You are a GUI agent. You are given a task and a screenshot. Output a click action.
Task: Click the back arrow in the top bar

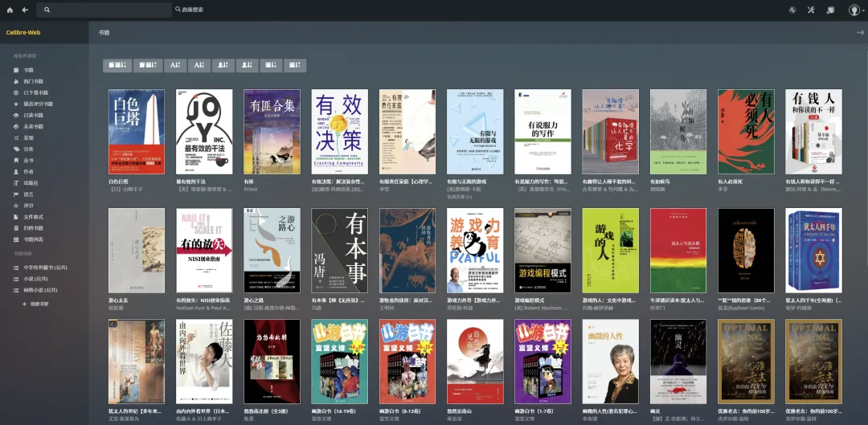[25, 10]
